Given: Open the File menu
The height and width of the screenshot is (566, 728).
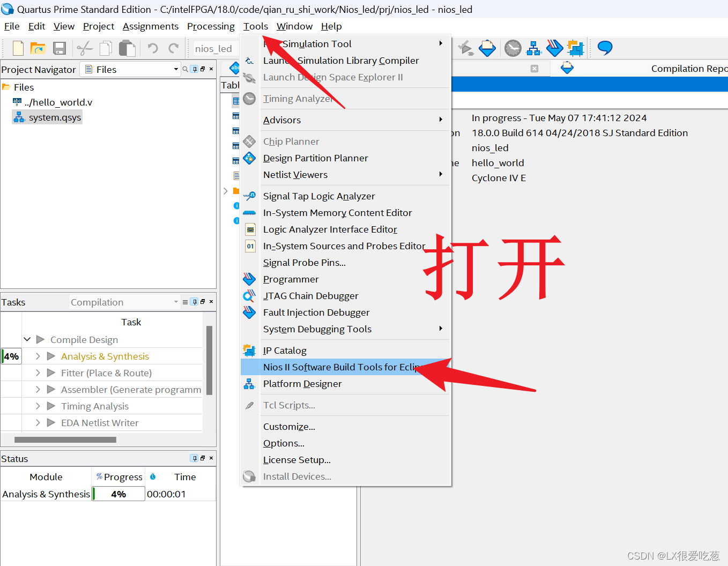Looking at the screenshot, I should point(12,26).
